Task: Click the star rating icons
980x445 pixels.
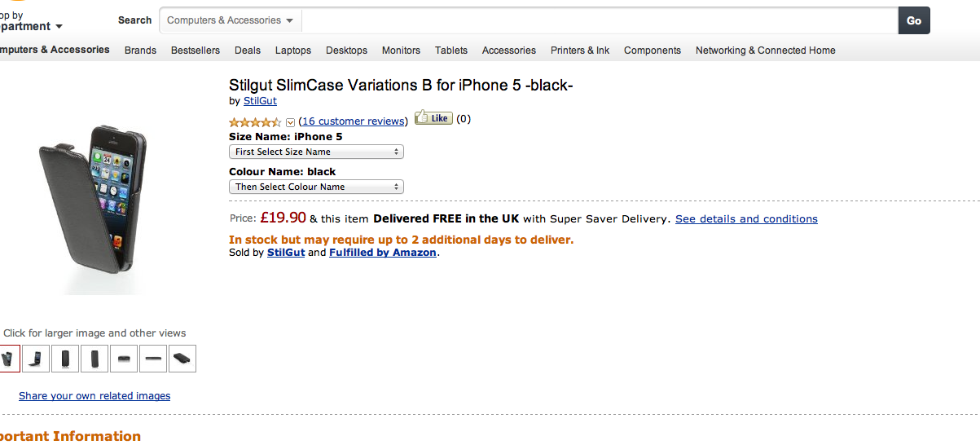Action: tap(255, 121)
